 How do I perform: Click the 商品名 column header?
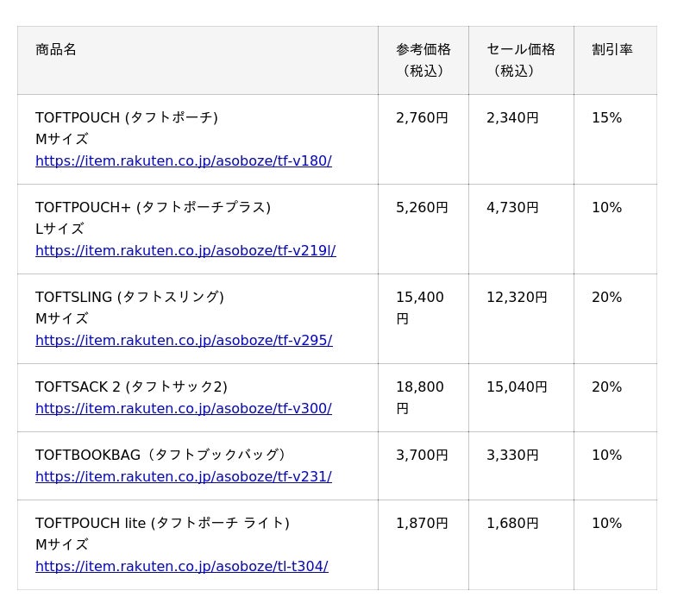click(x=56, y=49)
